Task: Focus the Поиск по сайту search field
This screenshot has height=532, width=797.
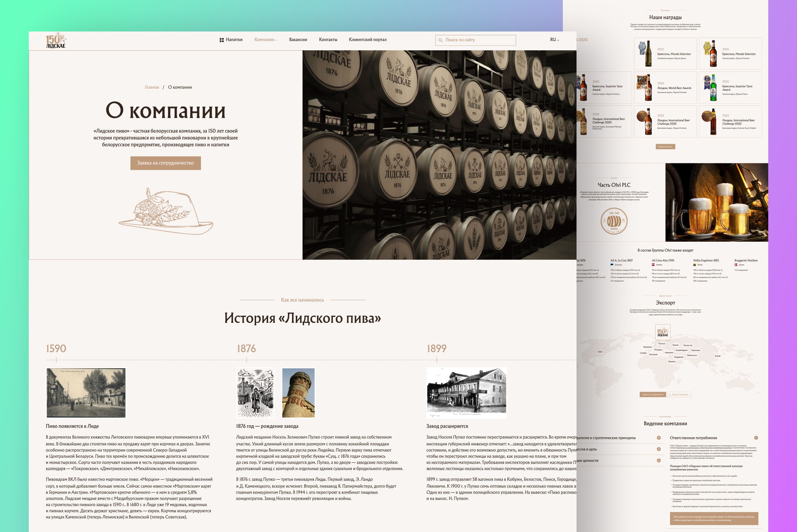Action: pos(476,40)
